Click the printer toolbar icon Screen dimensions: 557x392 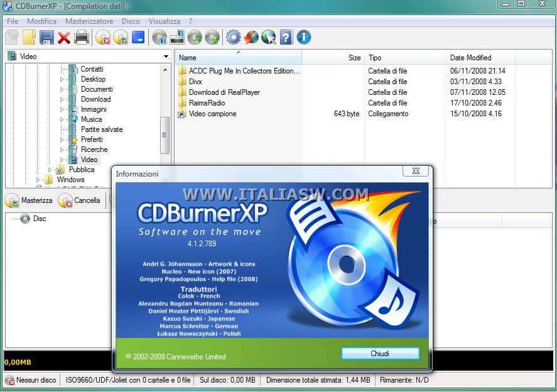tap(82, 37)
